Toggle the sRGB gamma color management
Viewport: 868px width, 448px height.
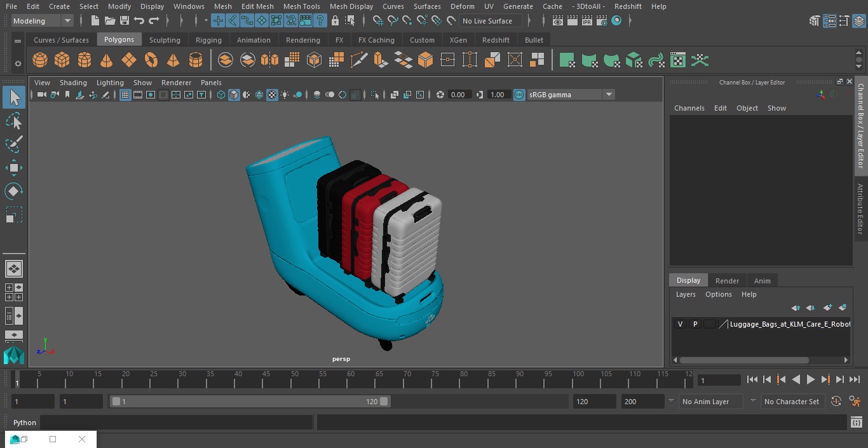click(x=519, y=95)
